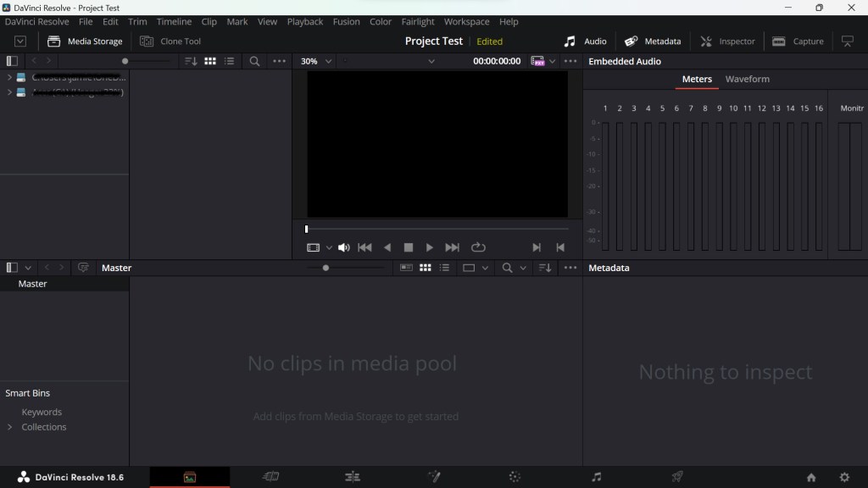Open the Capture panel button
The image size is (868, 488).
[x=798, y=41]
